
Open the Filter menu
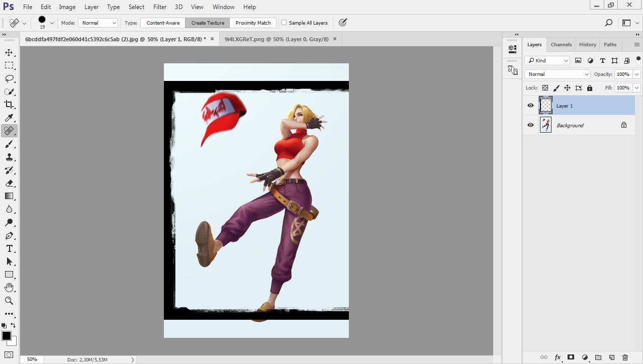(x=160, y=7)
